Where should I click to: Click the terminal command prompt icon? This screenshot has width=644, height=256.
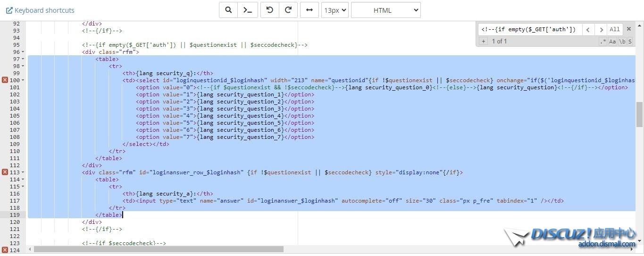pyautogui.click(x=247, y=10)
